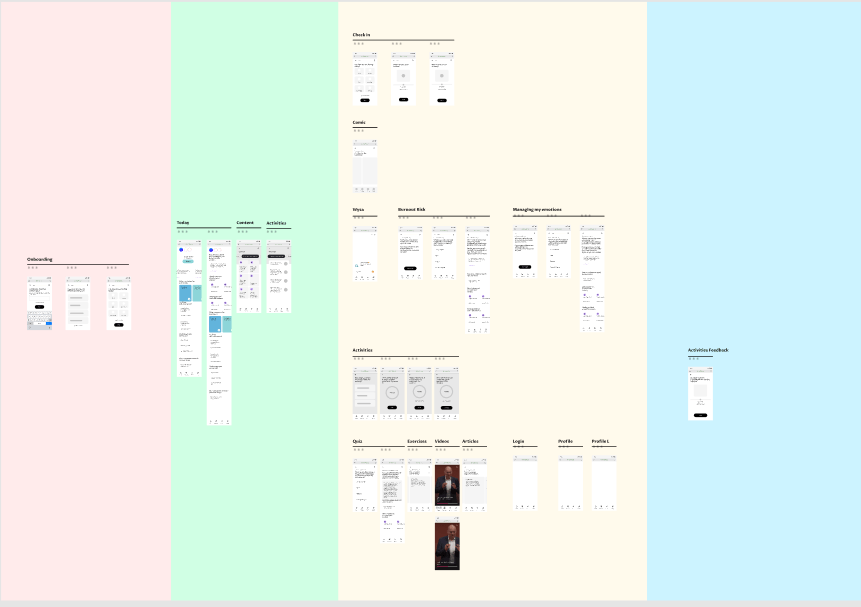Screen dimensions: 861x607
Task: Tap the profile icon in the Wysa bottom bar
Action: tap(374, 277)
